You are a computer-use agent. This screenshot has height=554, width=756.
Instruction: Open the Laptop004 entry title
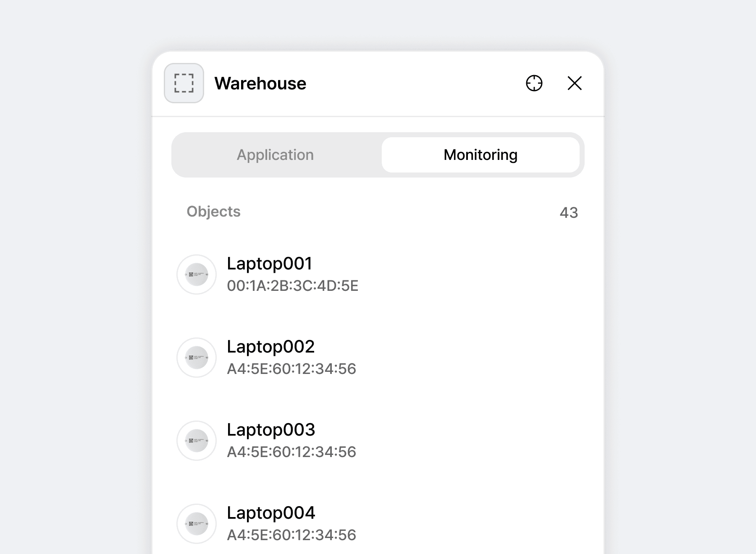pos(270,513)
